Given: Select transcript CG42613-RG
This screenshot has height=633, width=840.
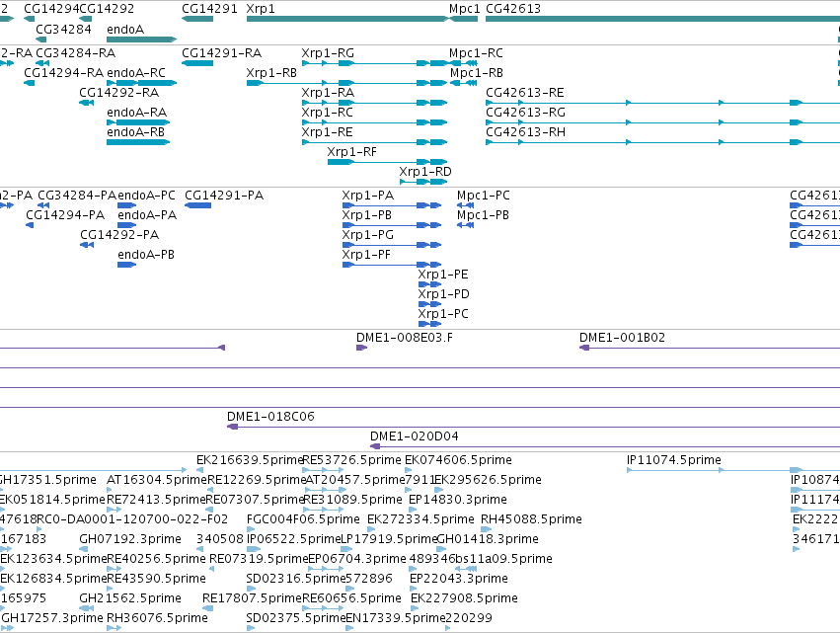Looking at the screenshot, I should point(525,113).
